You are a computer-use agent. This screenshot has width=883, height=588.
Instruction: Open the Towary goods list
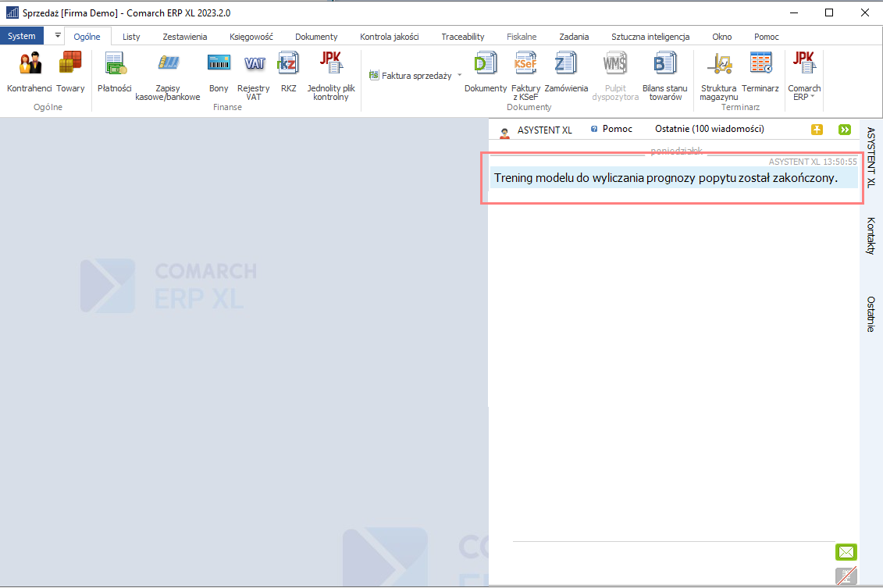tap(70, 72)
